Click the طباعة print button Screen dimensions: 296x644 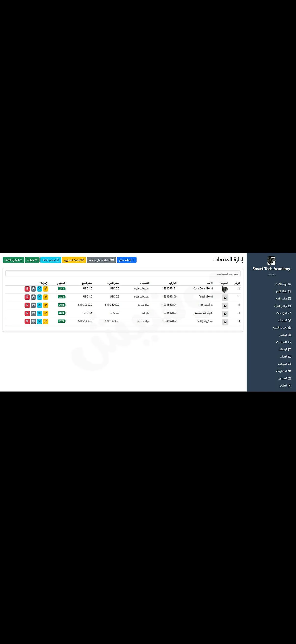(32, 260)
